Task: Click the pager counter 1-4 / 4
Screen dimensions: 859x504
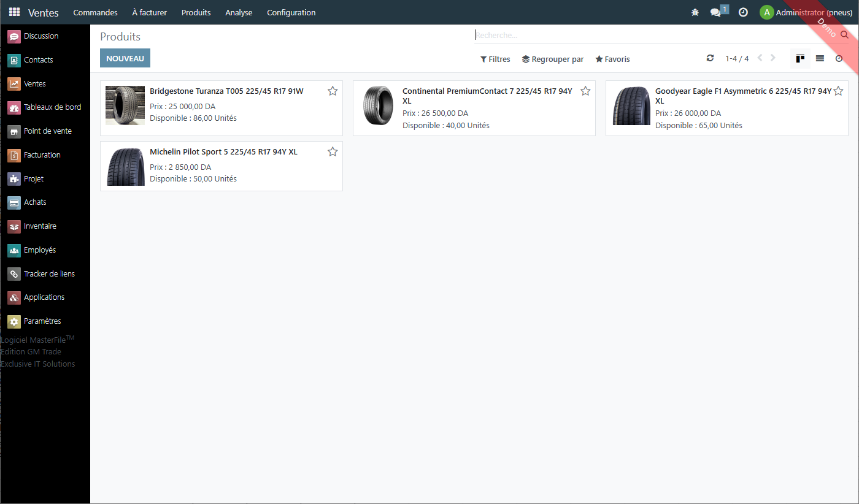Action: (x=737, y=59)
